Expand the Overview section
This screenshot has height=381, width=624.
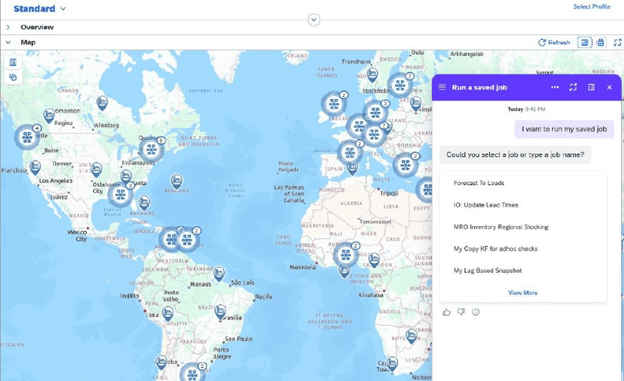coord(8,27)
